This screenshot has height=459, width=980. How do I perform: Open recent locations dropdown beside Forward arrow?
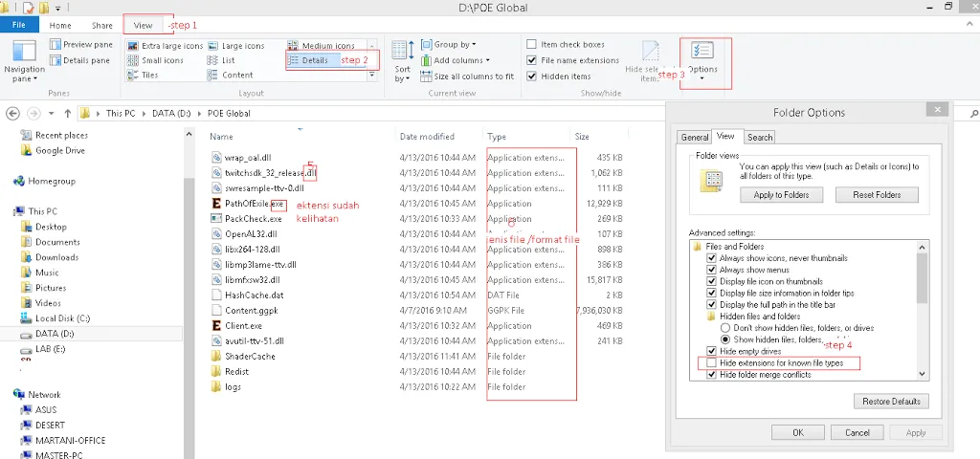[51, 114]
